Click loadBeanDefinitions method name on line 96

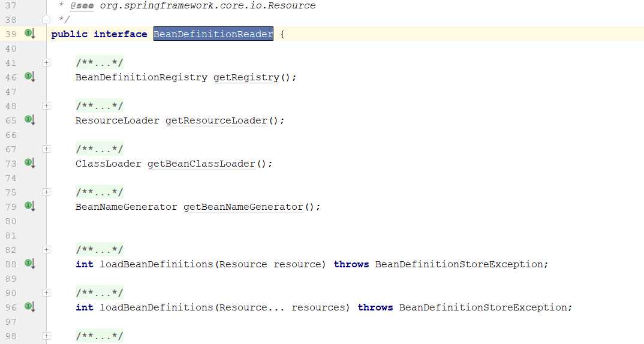point(156,307)
